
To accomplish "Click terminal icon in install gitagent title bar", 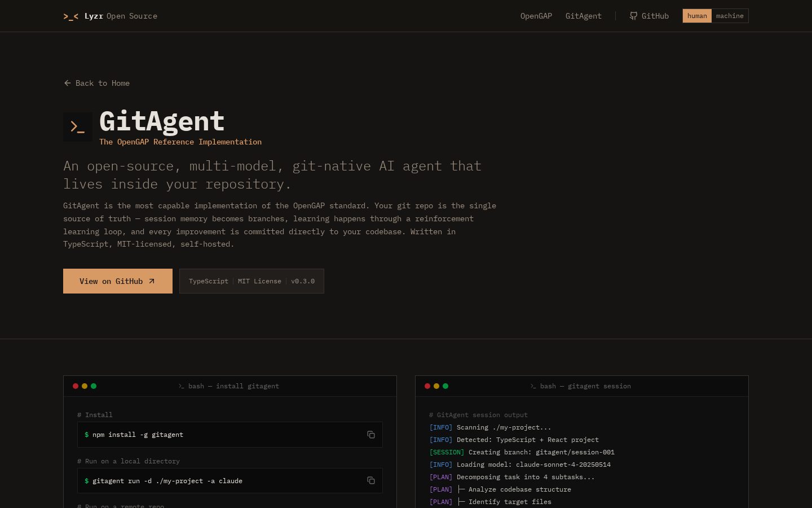I will [181, 386].
